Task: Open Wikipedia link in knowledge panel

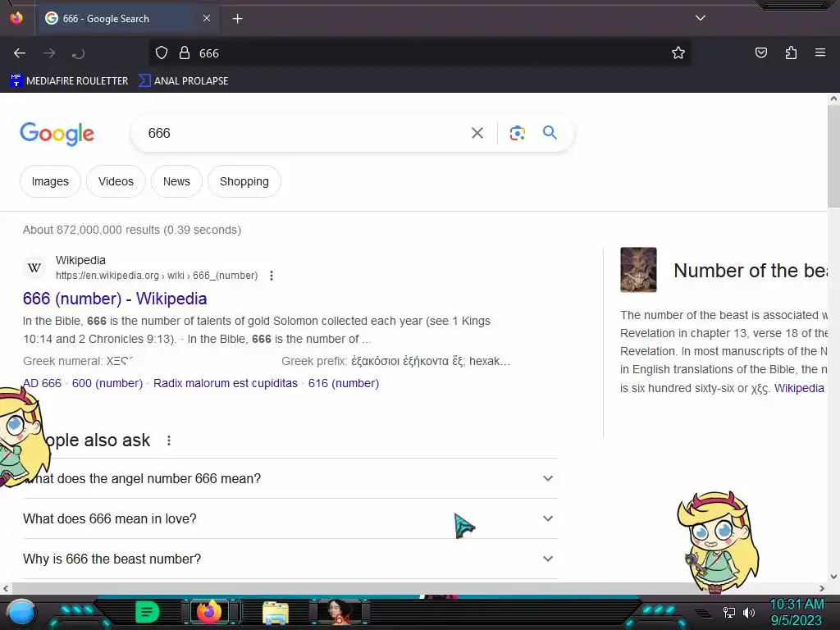Action: pyautogui.click(x=799, y=388)
